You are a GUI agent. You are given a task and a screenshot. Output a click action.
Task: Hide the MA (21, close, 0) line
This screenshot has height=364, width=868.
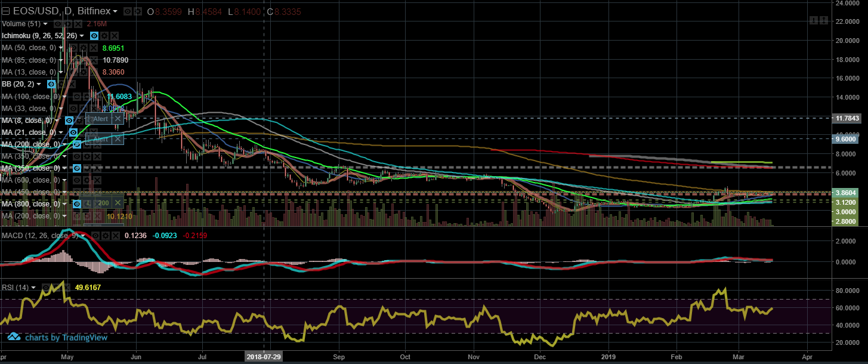(x=73, y=132)
